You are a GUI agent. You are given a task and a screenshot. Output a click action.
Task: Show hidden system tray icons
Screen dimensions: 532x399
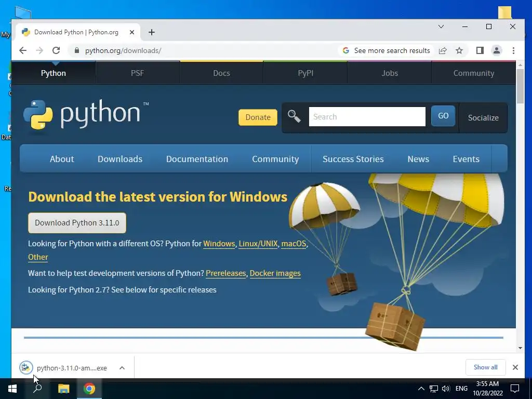click(x=421, y=389)
